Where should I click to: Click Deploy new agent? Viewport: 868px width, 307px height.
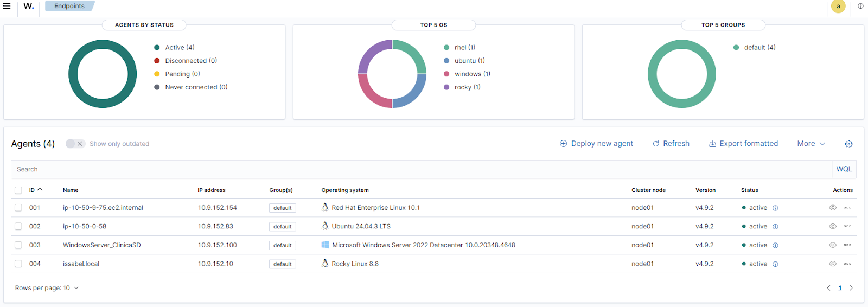(x=596, y=144)
